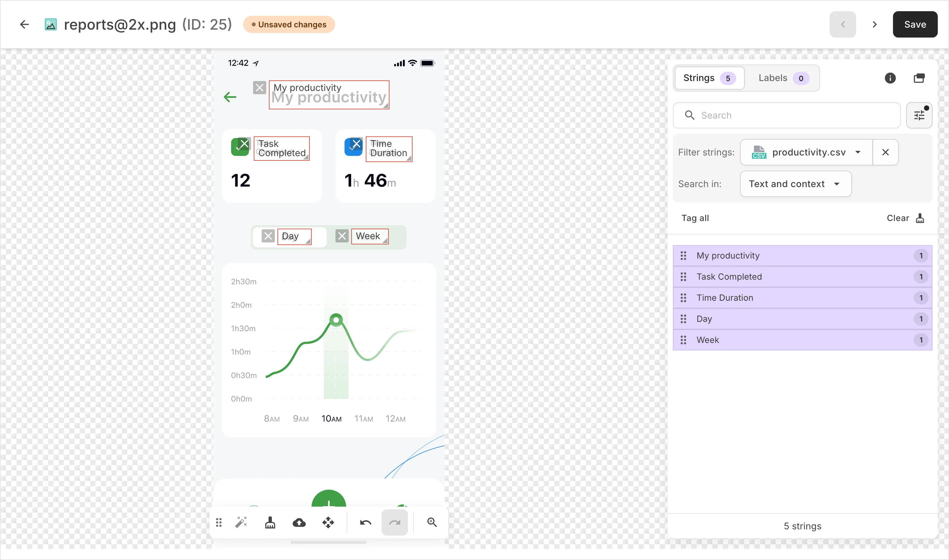
Task: Click the redo arrow button
Action: click(x=394, y=522)
